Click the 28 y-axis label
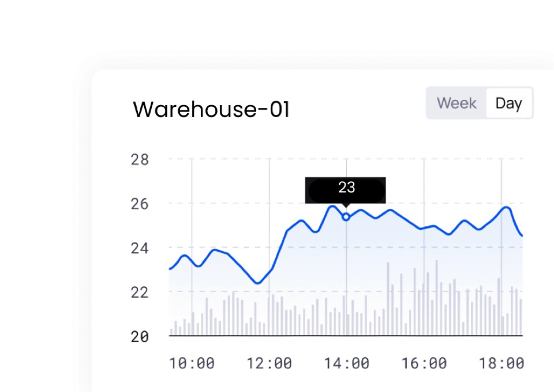 click(140, 159)
